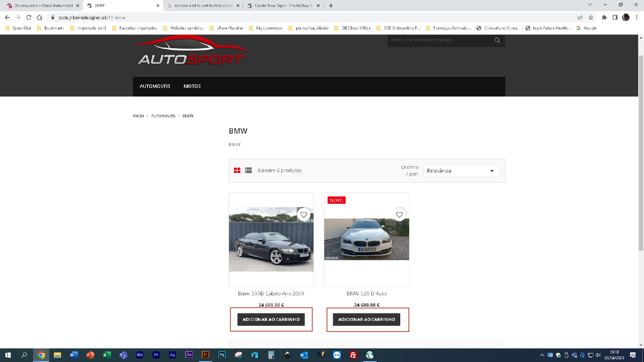Open Chrome tab search chevron
The image size is (644, 362).
590,5
